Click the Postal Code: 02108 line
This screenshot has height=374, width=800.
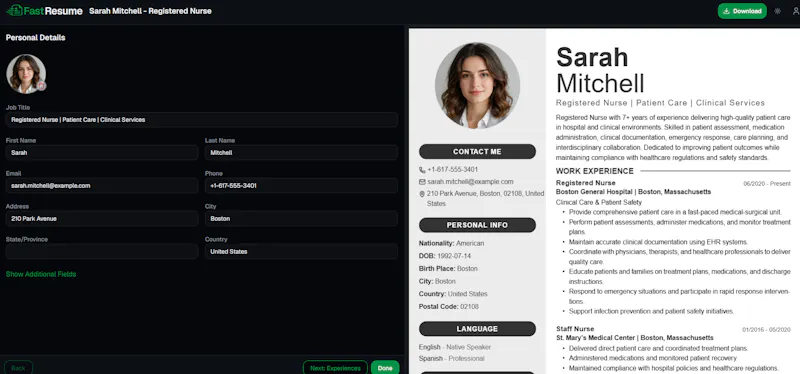pos(449,307)
